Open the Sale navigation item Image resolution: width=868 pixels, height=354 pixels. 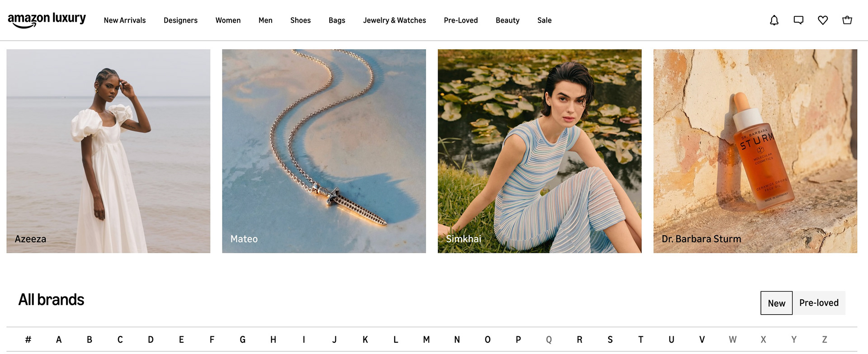pos(544,20)
